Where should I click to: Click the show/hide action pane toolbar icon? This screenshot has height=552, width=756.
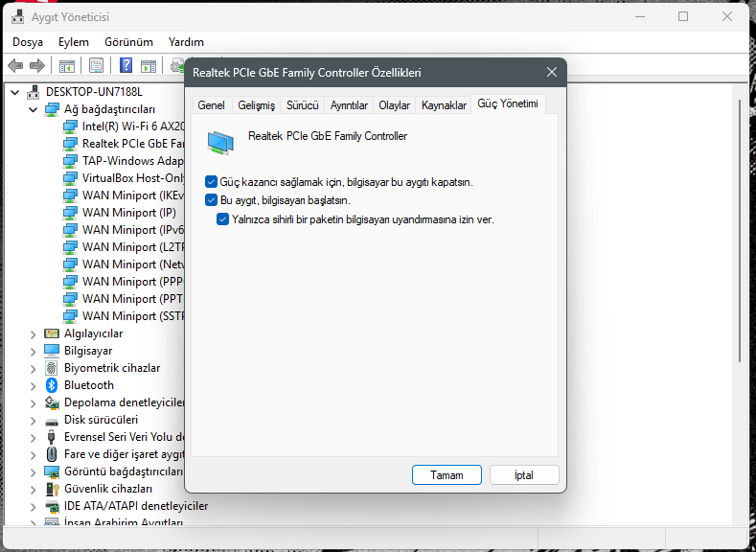pyautogui.click(x=149, y=65)
